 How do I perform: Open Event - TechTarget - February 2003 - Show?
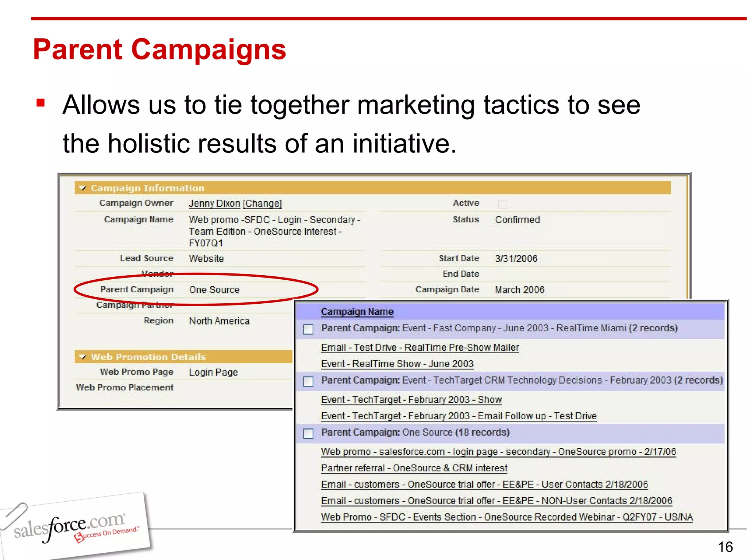point(411,400)
